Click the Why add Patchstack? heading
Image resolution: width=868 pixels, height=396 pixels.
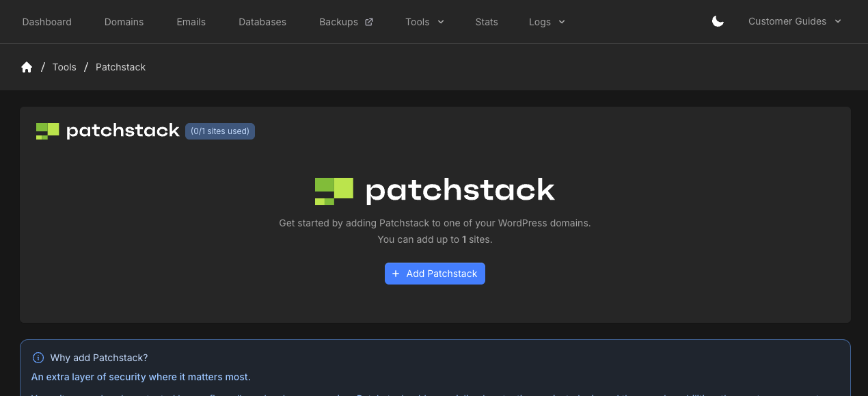click(x=99, y=358)
